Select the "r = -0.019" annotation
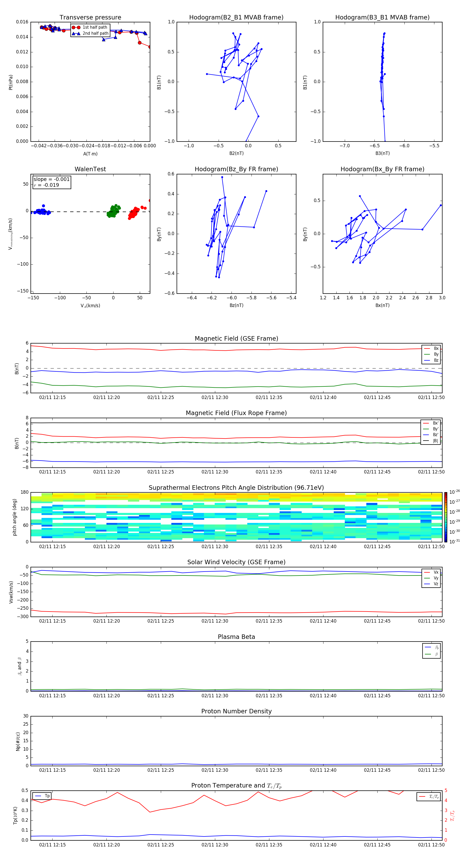This screenshot has width=473, height=868. coord(46,185)
